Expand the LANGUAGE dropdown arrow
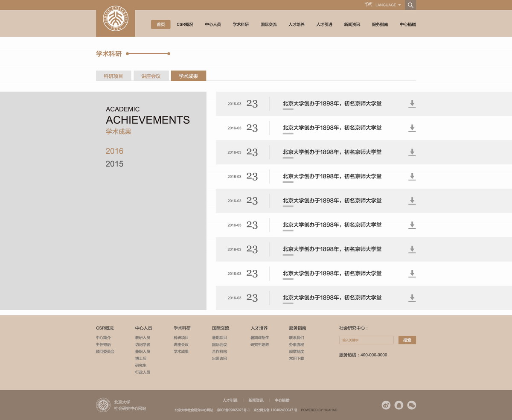The image size is (512, 420). (399, 5)
